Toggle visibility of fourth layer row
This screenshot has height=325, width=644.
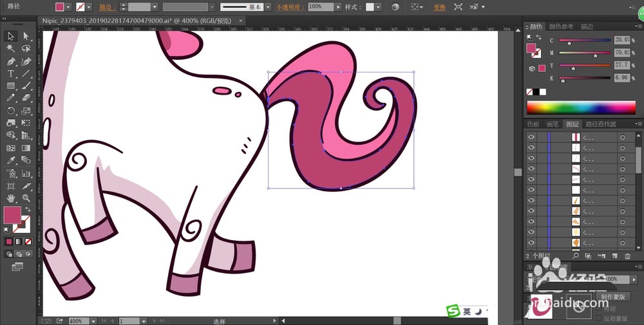(x=532, y=169)
